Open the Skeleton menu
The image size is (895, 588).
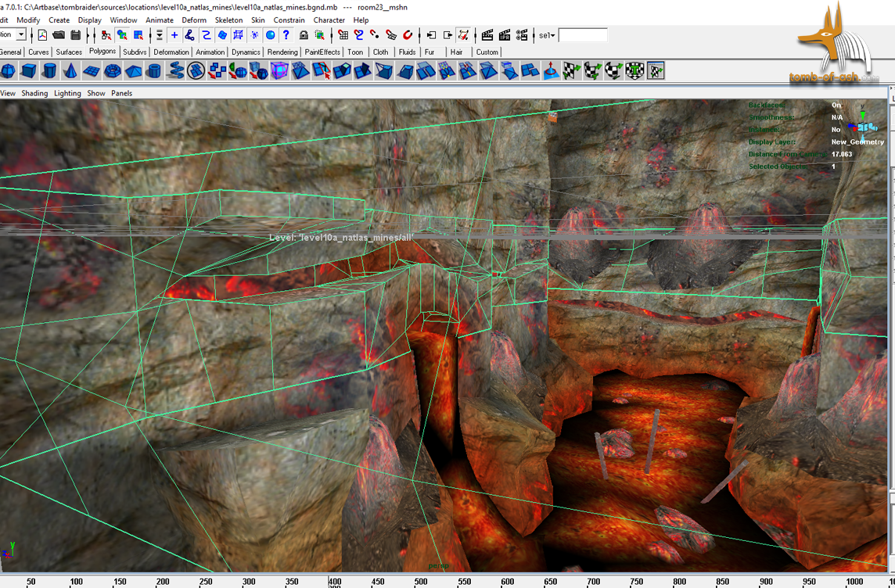point(229,20)
